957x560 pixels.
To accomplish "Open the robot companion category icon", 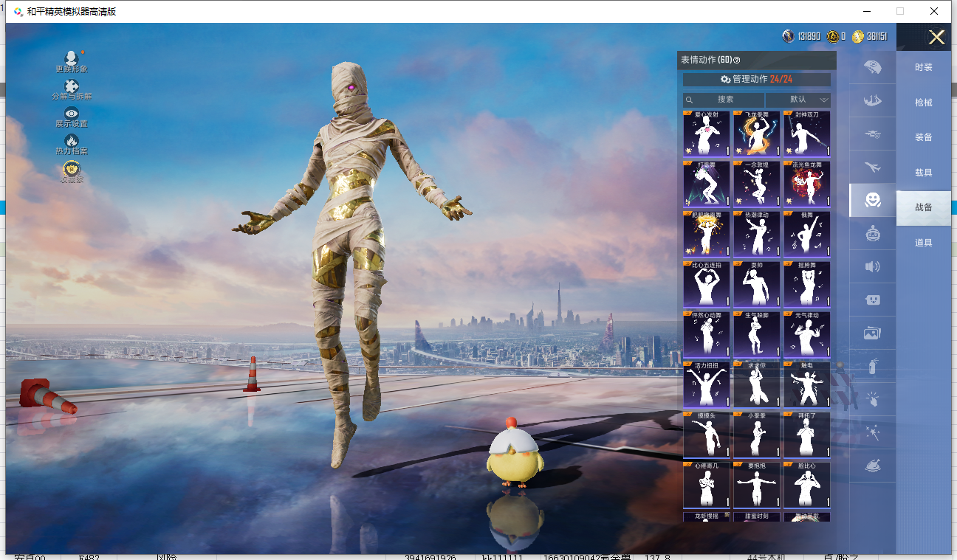I will (x=872, y=233).
